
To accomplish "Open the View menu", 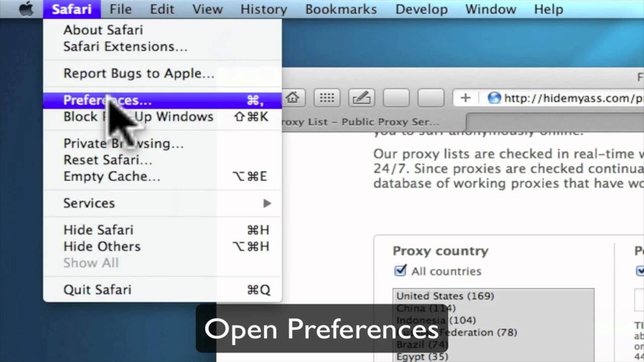I will point(207,9).
